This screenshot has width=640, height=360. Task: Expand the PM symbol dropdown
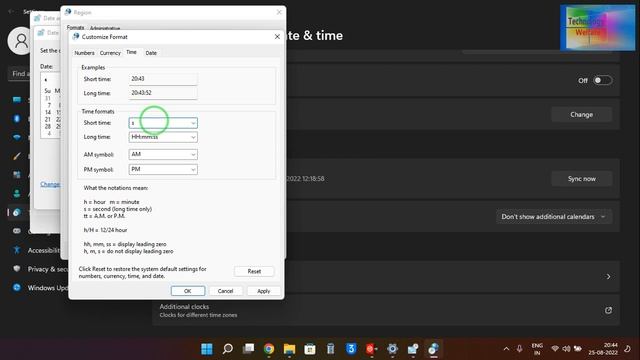click(163, 169)
